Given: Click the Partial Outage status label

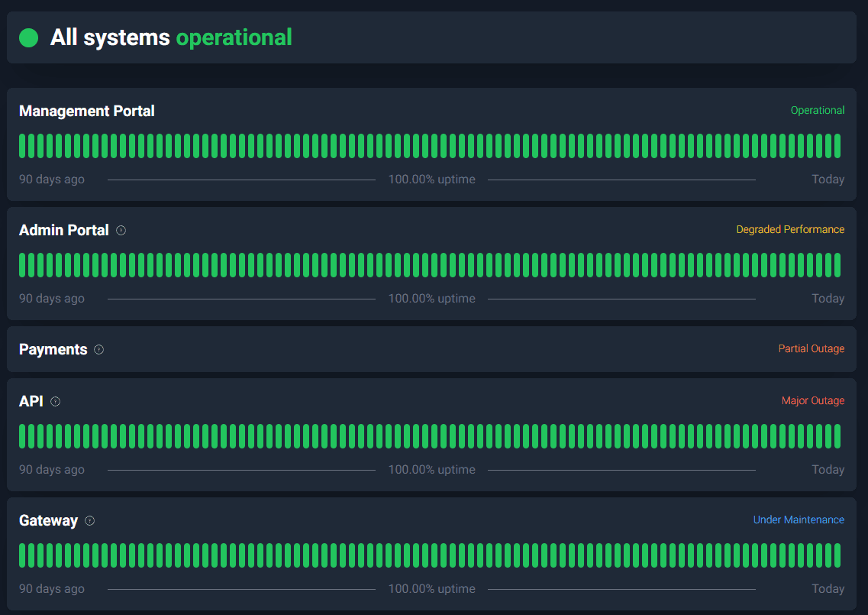Looking at the screenshot, I should click(x=811, y=348).
